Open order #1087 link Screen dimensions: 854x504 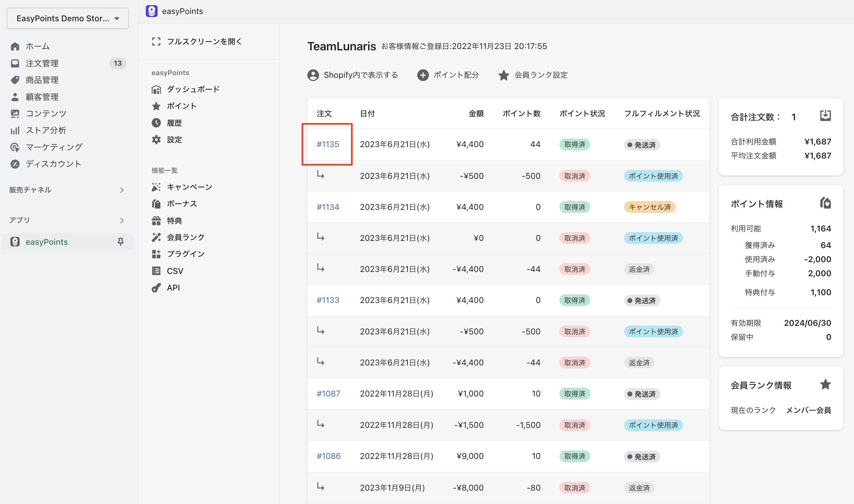[328, 394]
